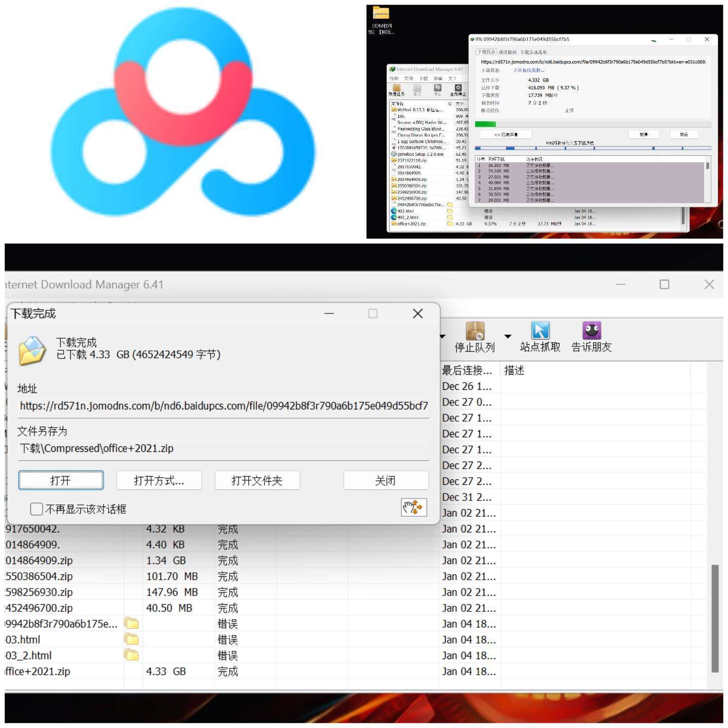The image size is (728, 728).
Task: Click the open-folder icon beside 下载完成 heading
Action: [x=32, y=350]
